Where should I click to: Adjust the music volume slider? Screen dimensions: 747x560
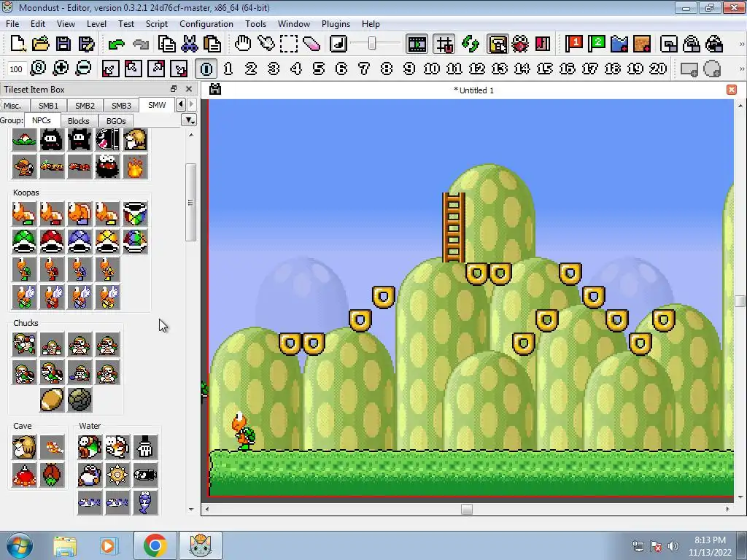372,44
